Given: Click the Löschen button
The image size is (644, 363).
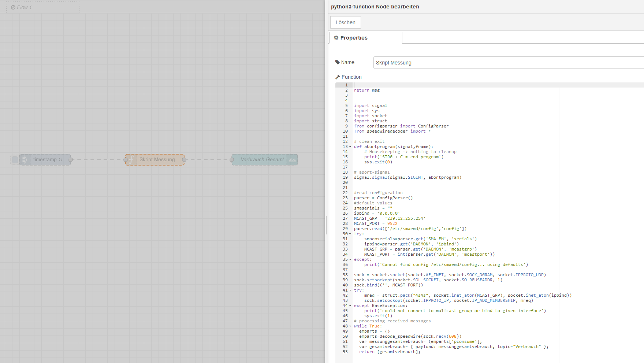Looking at the screenshot, I should coord(346,22).
